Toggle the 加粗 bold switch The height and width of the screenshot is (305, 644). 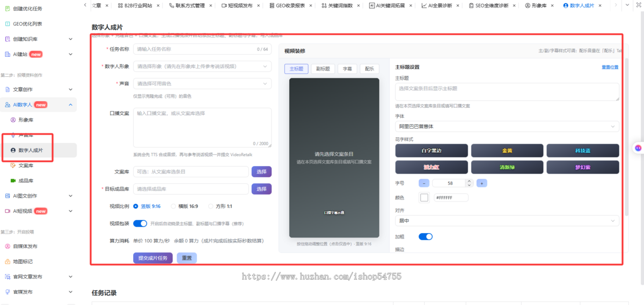(426, 236)
